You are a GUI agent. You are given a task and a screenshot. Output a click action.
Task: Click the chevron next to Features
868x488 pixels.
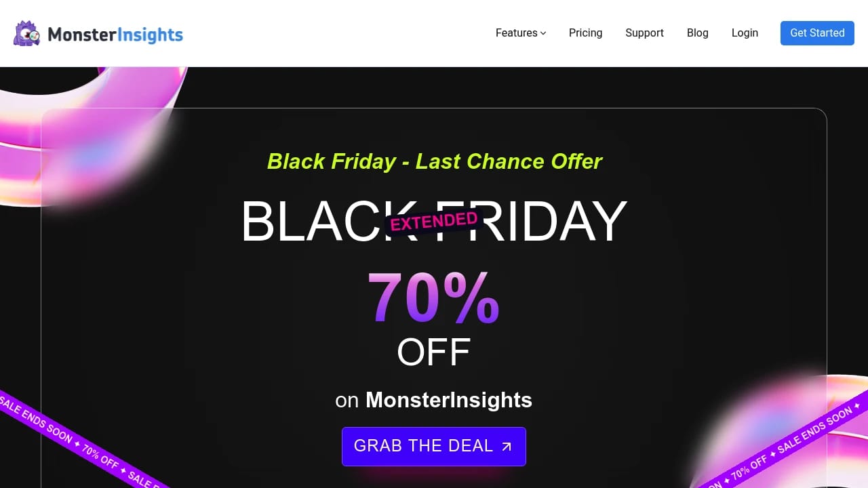(542, 33)
